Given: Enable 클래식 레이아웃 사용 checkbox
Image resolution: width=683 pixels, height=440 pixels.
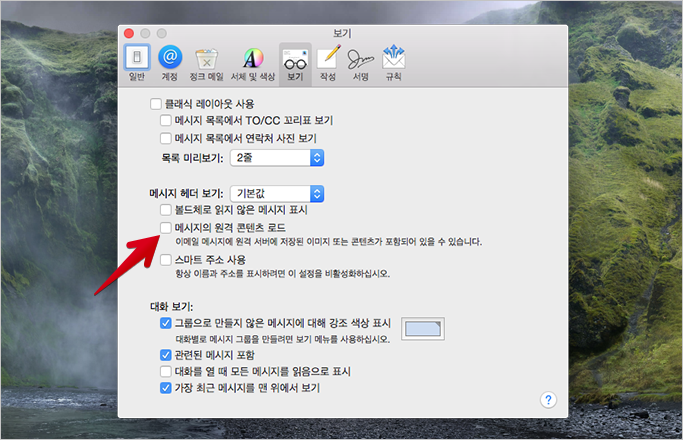Looking at the screenshot, I should (156, 104).
